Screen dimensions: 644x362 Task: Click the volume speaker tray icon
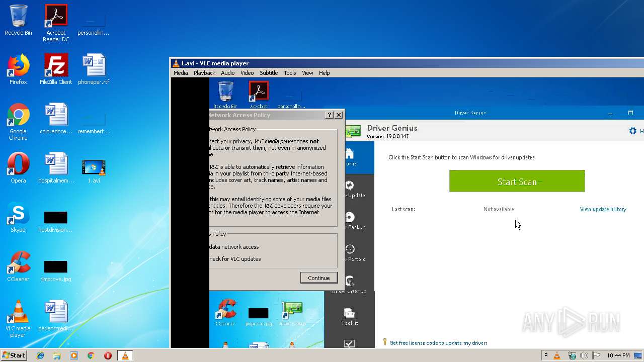pos(584,355)
